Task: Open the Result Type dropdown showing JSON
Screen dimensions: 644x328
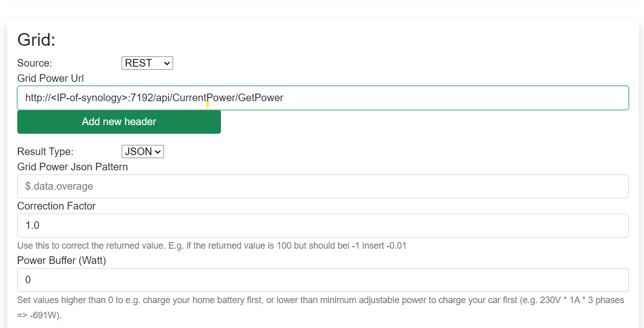Action: pos(143,151)
